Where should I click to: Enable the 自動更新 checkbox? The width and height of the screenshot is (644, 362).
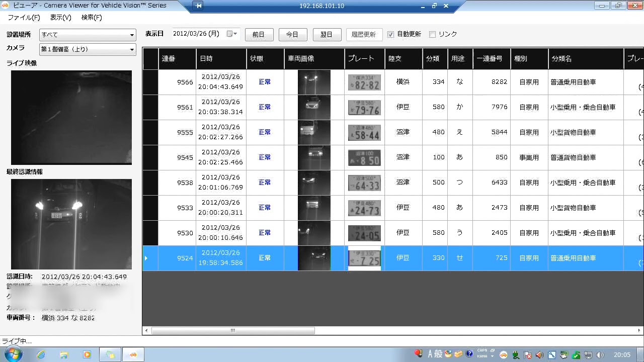[x=390, y=34]
